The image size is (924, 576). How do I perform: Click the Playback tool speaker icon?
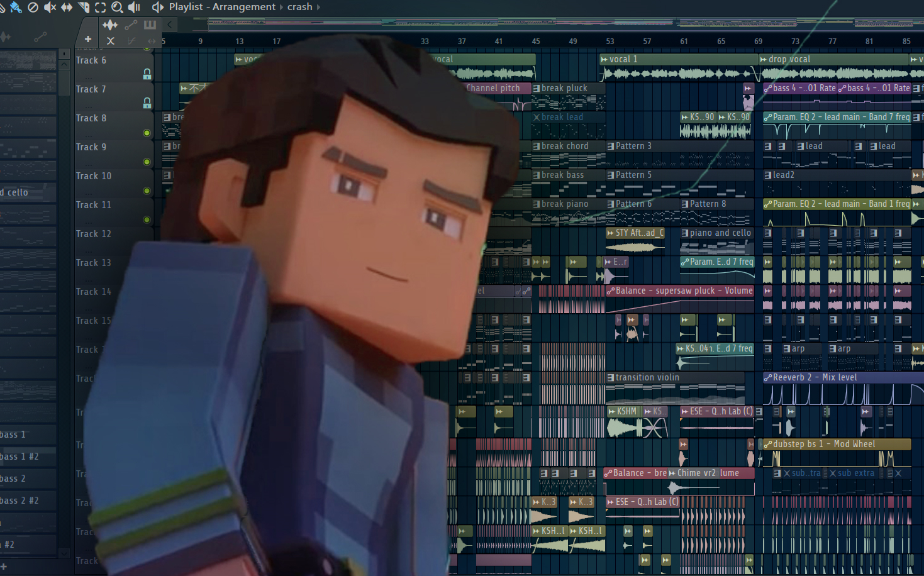134,7
